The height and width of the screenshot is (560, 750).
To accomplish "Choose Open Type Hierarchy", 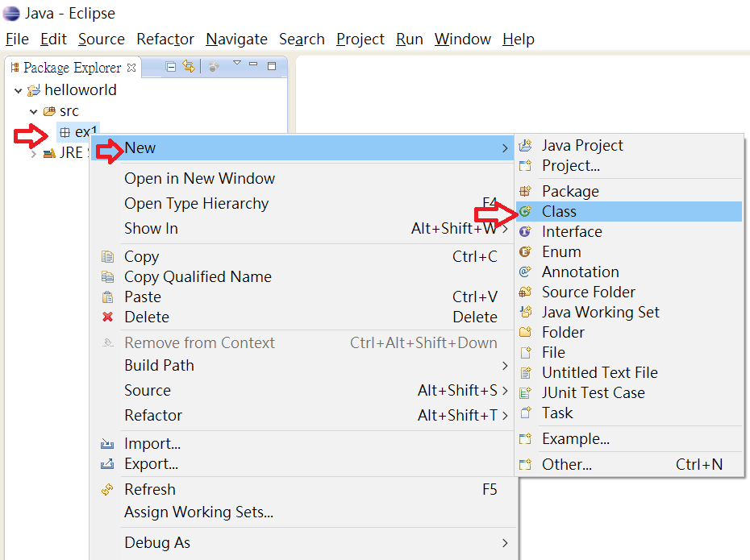I will pyautogui.click(x=302, y=204).
